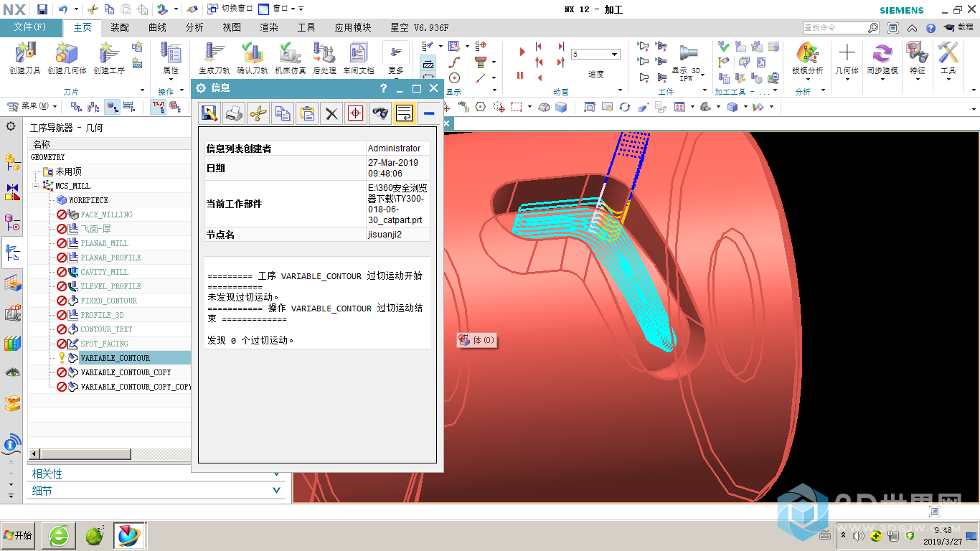Click the Pause animation button
The image size is (980, 551).
click(x=520, y=75)
